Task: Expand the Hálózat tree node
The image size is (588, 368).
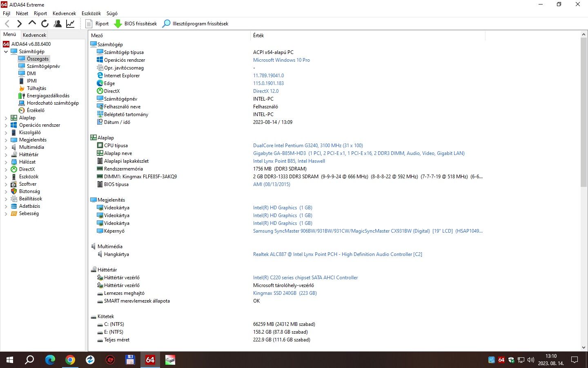Action: (6, 162)
